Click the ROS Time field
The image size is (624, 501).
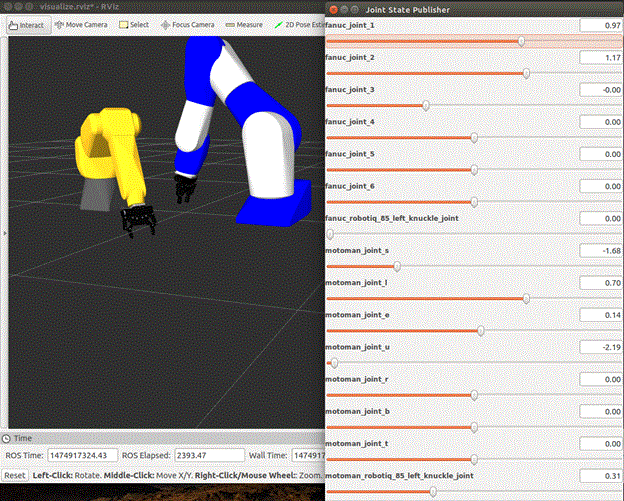pyautogui.click(x=82, y=455)
